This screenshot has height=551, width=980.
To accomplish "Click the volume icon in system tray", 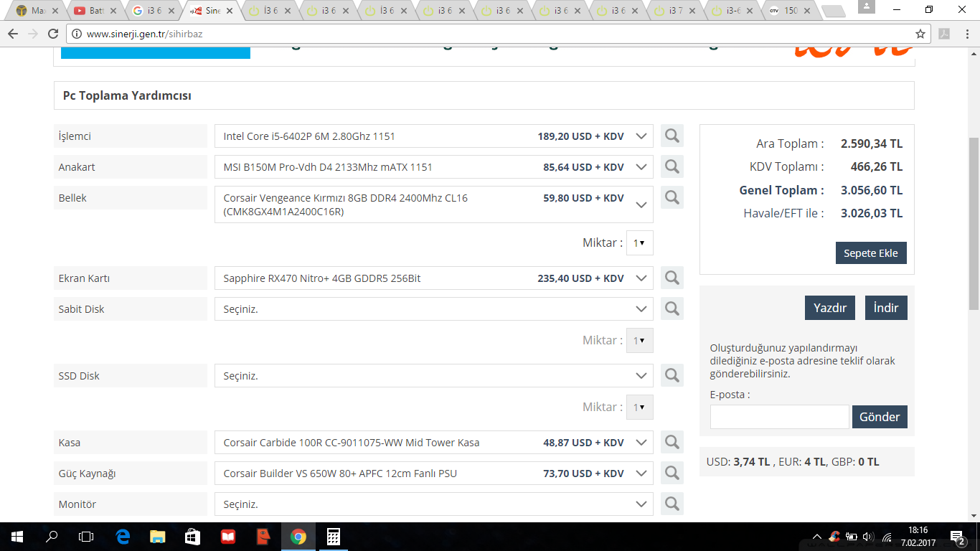I will click(x=869, y=537).
